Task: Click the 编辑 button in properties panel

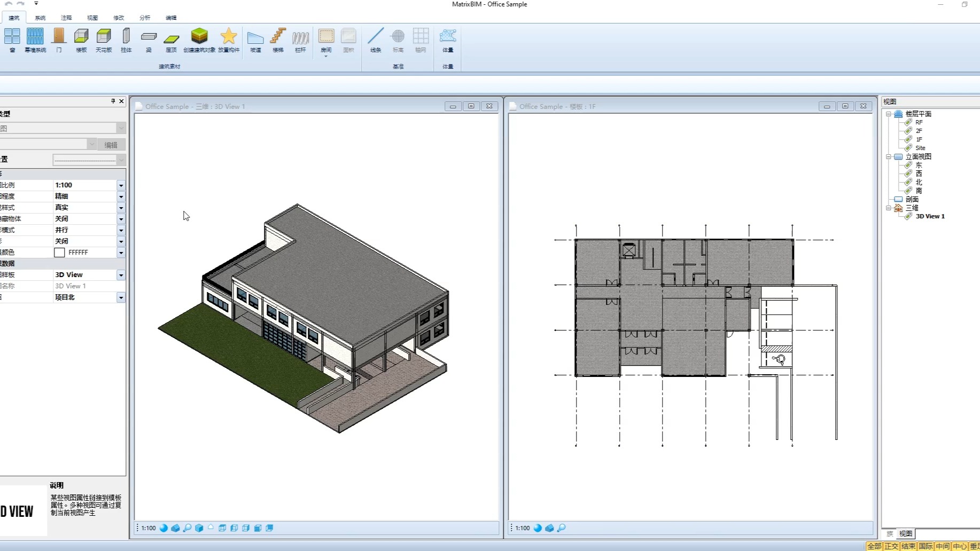Action: click(111, 145)
